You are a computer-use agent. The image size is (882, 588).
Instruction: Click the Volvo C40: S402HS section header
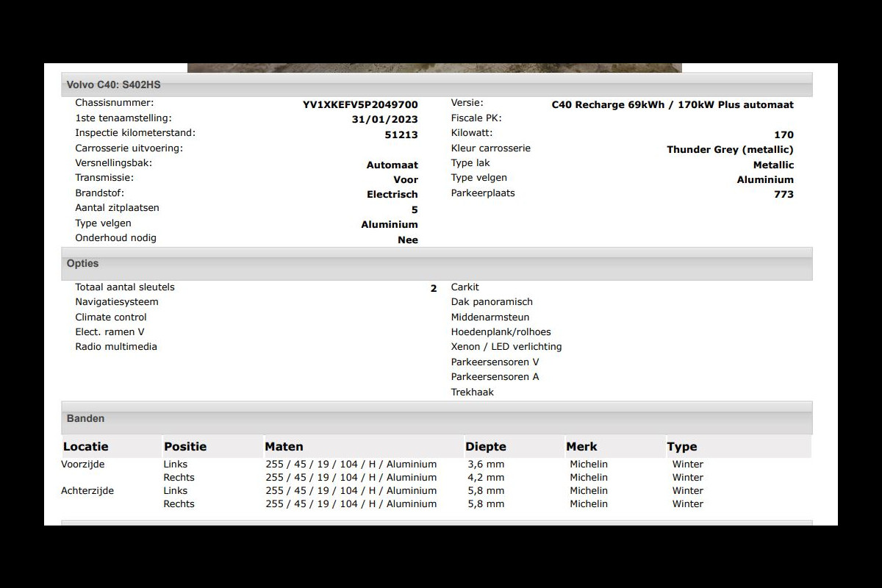coord(113,85)
